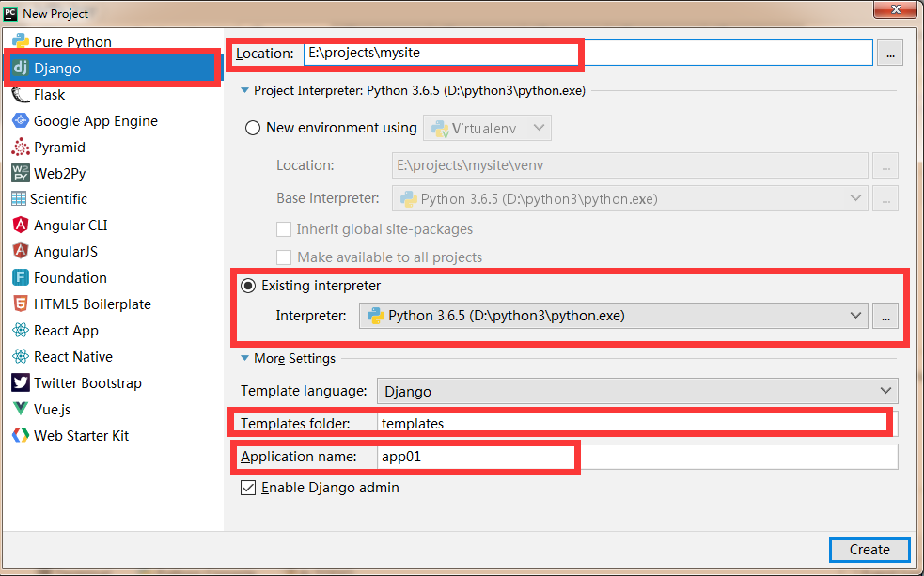Select Google App Engine project type
The height and width of the screenshot is (576, 924).
click(96, 120)
